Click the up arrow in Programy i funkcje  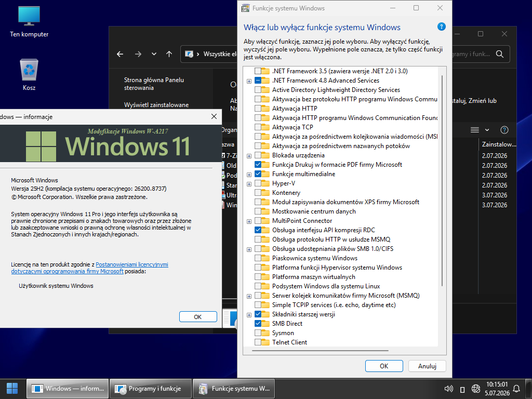pos(169,54)
